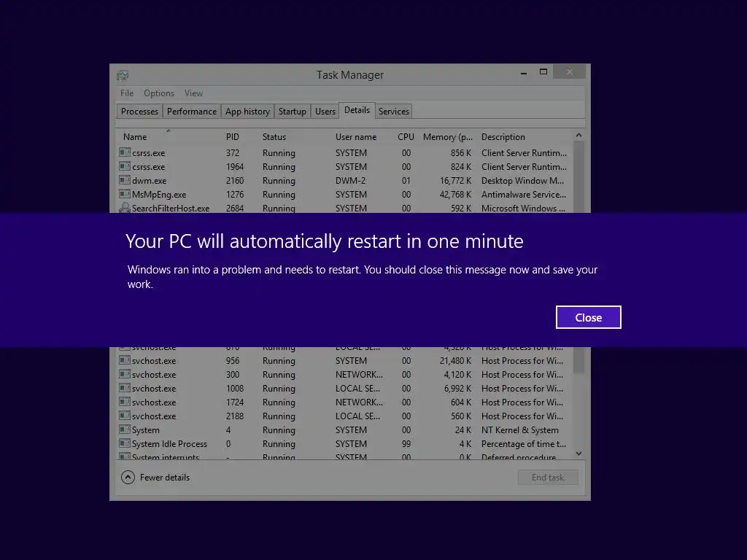Click the CPU value 99

pos(406,444)
